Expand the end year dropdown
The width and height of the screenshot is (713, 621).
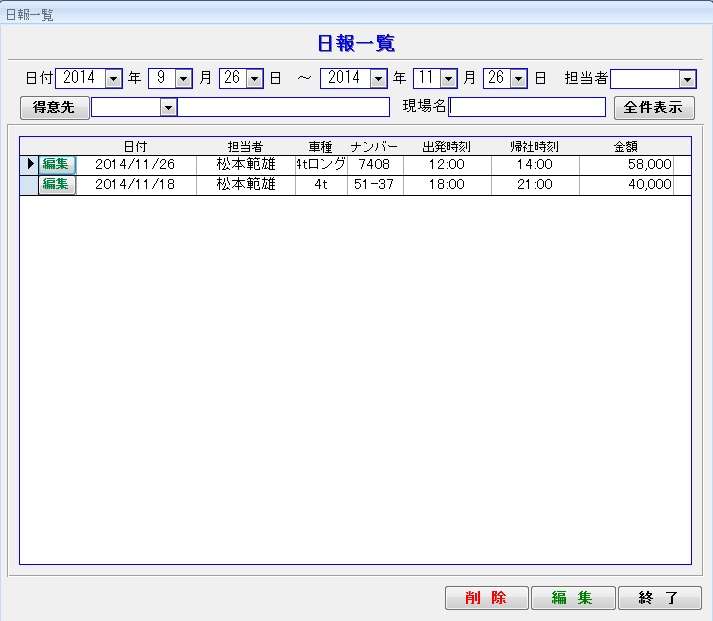click(x=378, y=78)
